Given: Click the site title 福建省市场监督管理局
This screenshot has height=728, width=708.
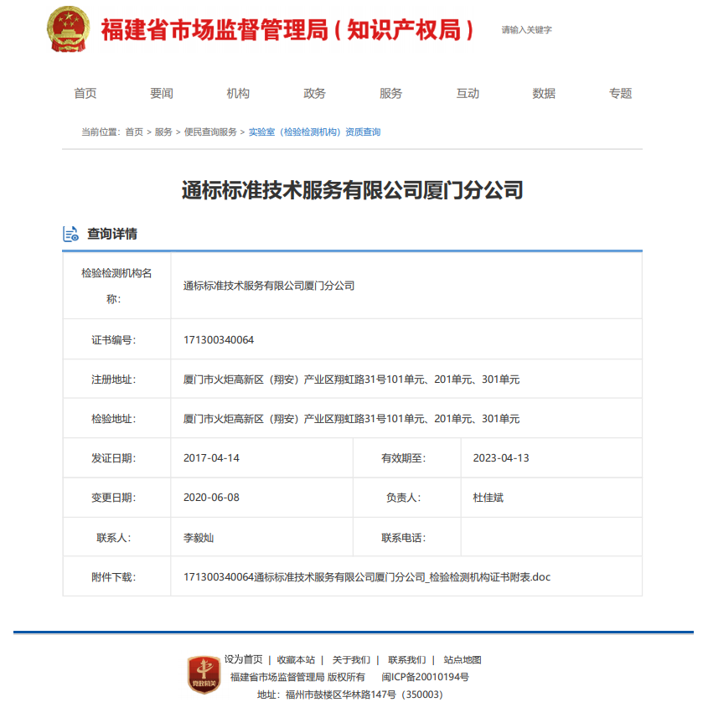Looking at the screenshot, I should pyautogui.click(x=287, y=29).
